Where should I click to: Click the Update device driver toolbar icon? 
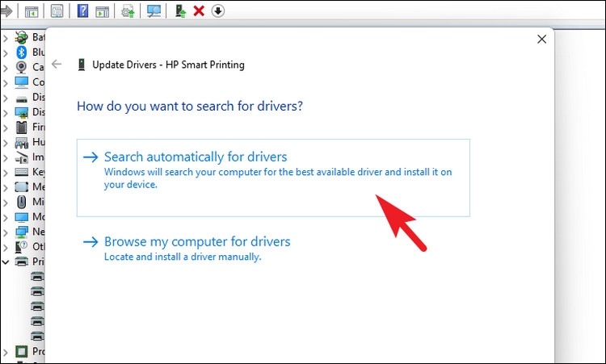tap(180, 10)
